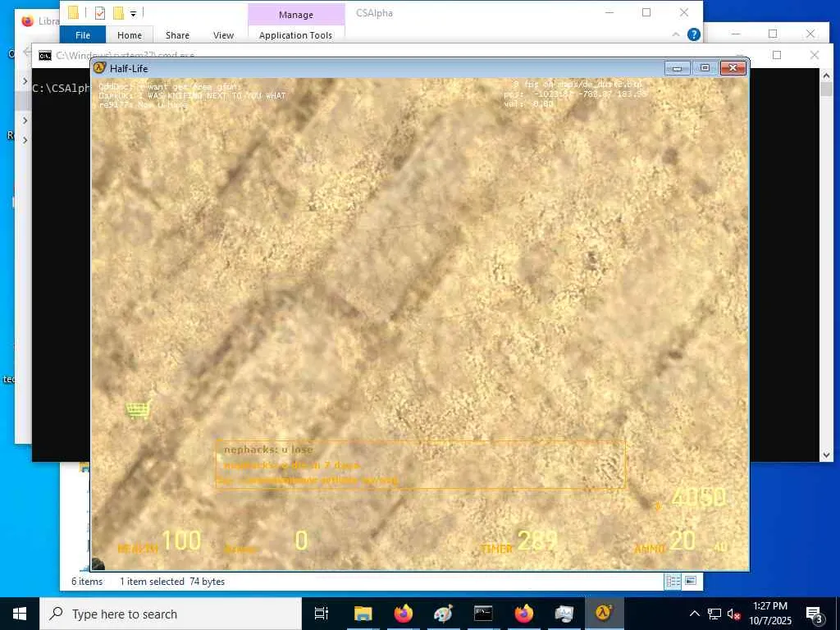Open the notification center with 3 alerts

tap(815, 614)
